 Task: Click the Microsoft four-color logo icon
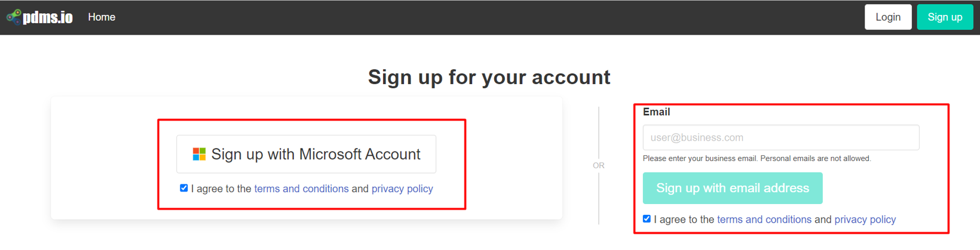coord(199,155)
